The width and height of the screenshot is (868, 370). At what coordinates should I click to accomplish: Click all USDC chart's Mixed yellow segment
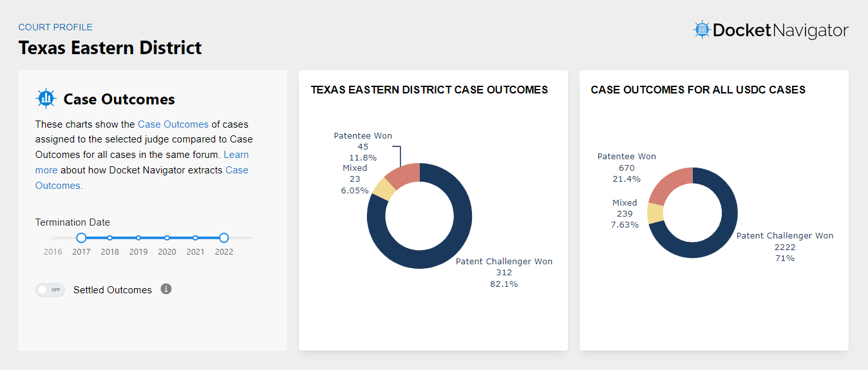point(656,213)
